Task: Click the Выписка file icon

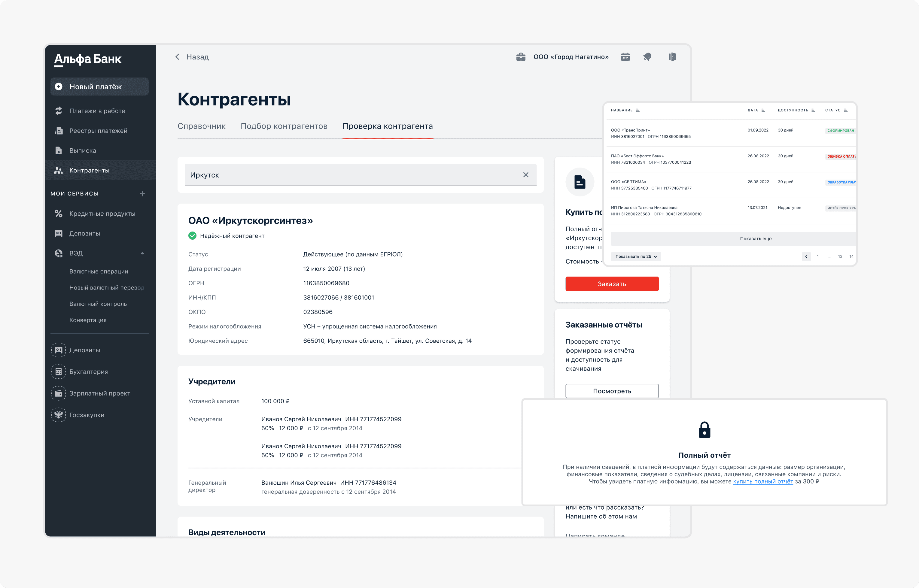Action: (x=59, y=150)
